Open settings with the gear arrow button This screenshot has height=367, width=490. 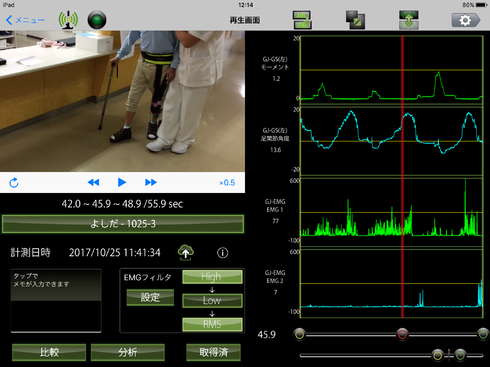pos(466,20)
